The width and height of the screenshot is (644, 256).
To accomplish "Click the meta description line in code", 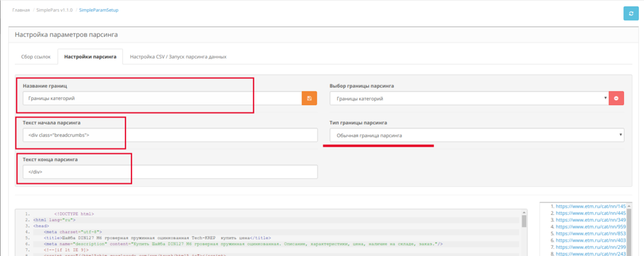I will point(243,244).
